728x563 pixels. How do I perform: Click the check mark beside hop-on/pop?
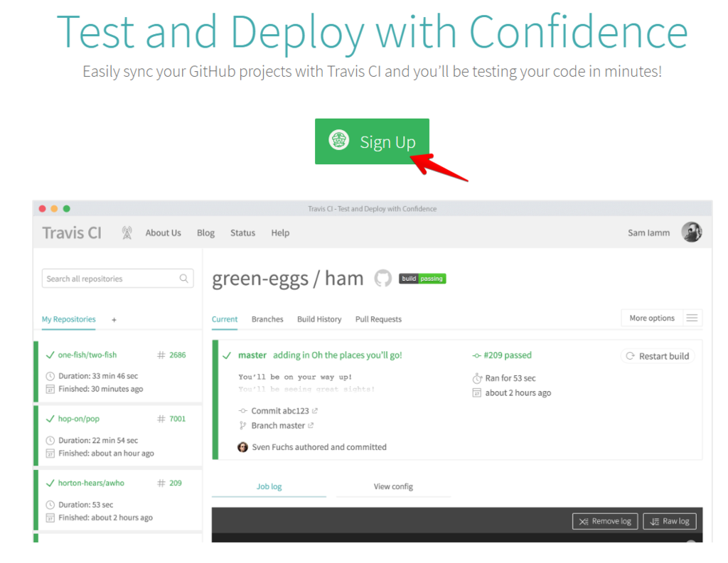point(50,419)
